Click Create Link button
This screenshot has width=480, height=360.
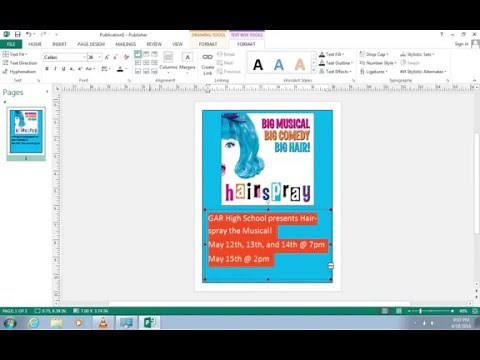207,63
